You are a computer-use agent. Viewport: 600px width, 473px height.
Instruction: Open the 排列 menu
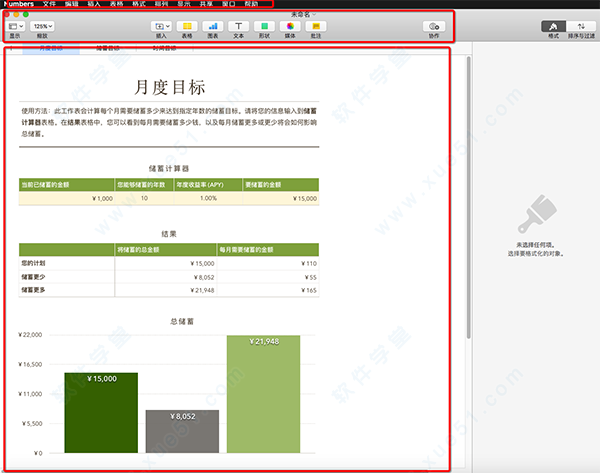tap(161, 4)
